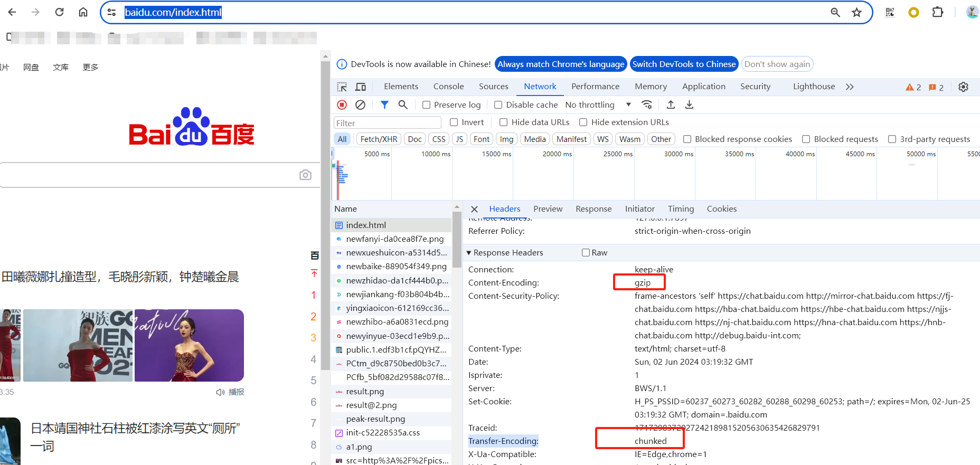
Task: Clear the network log
Action: pyautogui.click(x=360, y=105)
